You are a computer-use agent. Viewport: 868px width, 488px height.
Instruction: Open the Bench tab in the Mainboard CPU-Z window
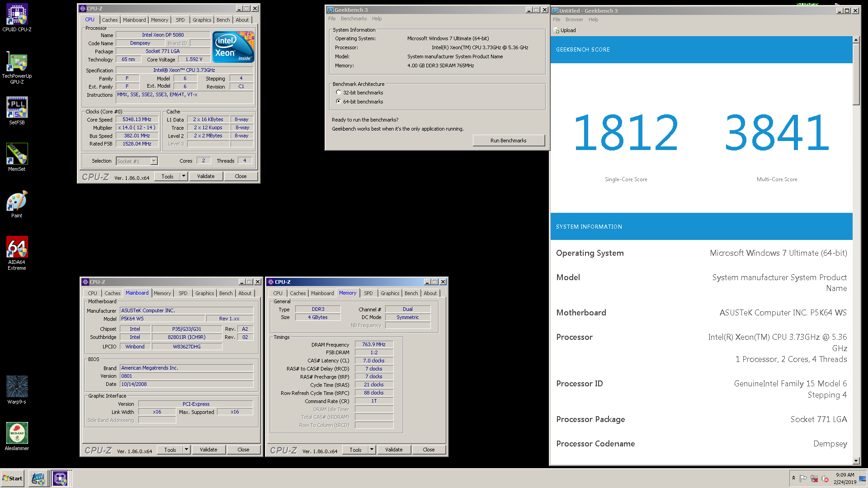(x=226, y=293)
